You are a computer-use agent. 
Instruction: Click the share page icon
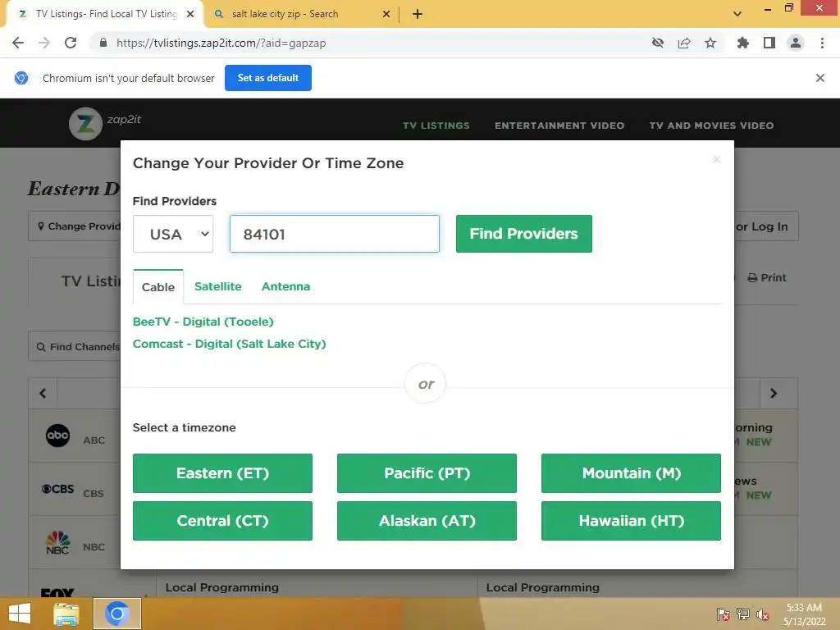click(x=683, y=43)
